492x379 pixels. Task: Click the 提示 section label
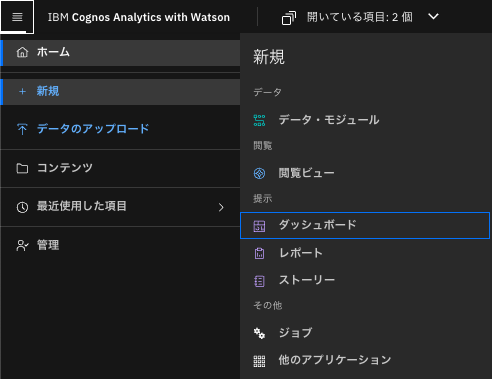tap(263, 199)
